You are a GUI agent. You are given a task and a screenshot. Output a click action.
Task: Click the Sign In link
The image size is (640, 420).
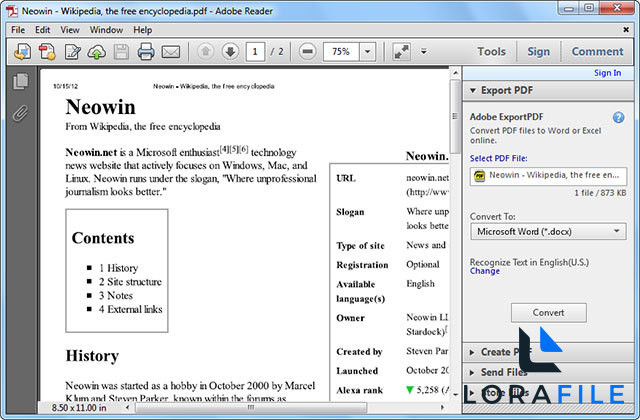(607, 73)
